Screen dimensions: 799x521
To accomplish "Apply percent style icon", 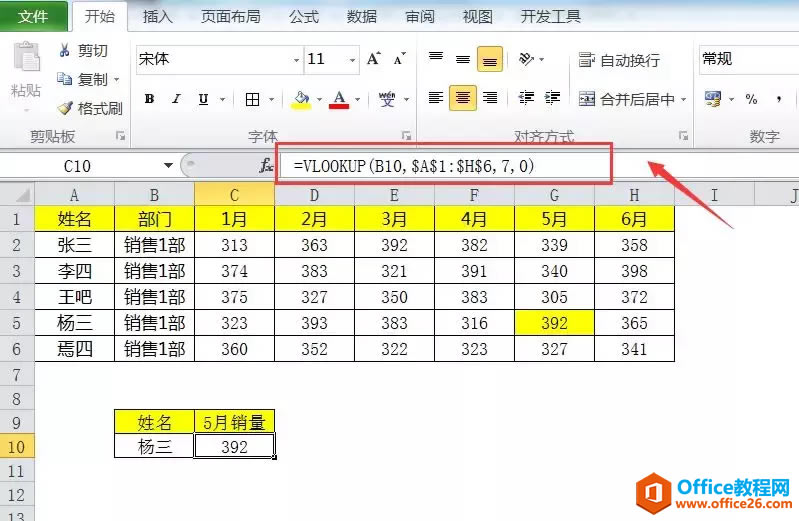I will 751,99.
